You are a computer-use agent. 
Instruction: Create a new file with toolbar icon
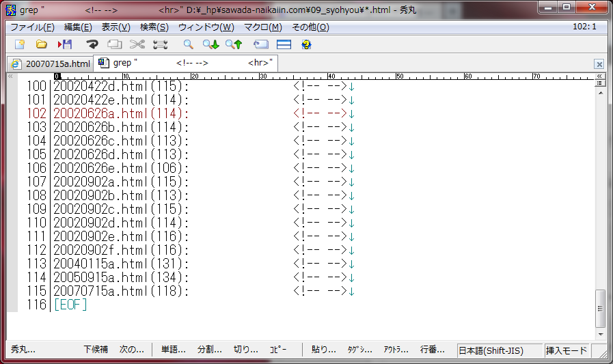(x=20, y=44)
